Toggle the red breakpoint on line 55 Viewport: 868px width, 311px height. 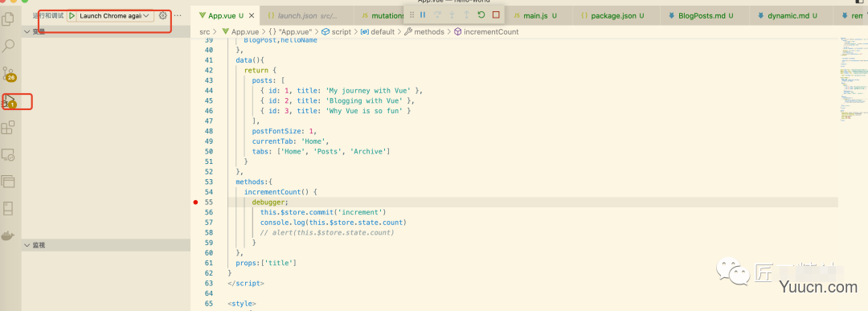point(195,203)
